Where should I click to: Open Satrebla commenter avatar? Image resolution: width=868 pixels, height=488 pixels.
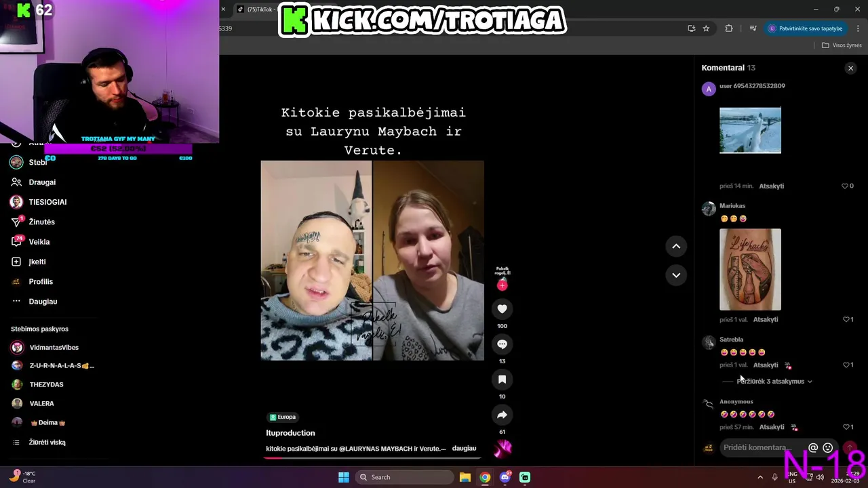[x=709, y=343]
